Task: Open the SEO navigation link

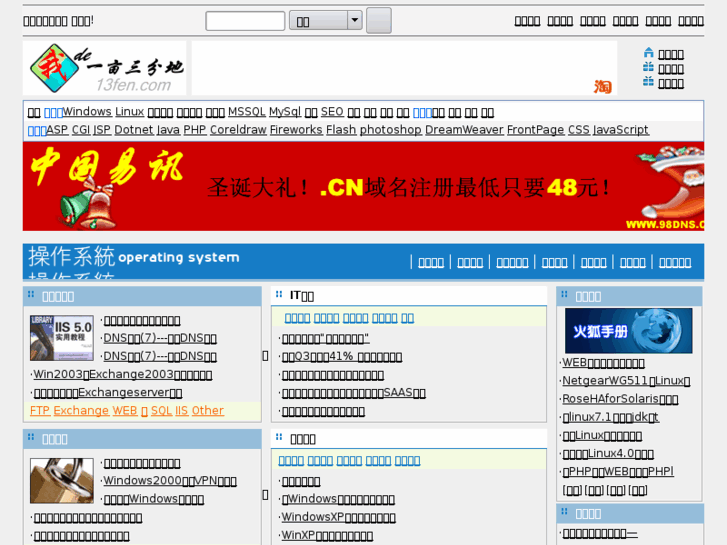Action: (332, 112)
